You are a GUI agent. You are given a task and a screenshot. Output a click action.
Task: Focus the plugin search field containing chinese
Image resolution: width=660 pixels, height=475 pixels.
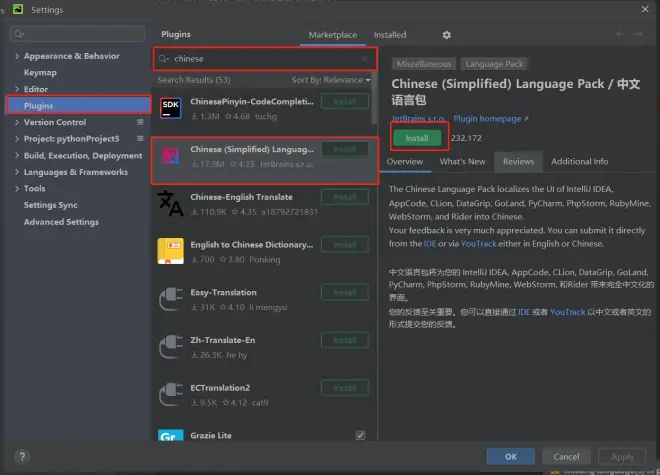point(265,59)
